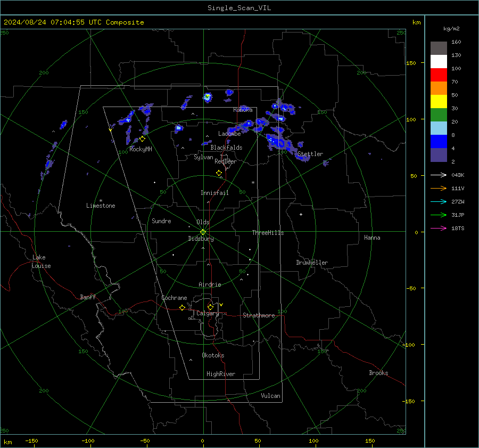Click the Ponoka town label
The image size is (479, 448).
[243, 110]
